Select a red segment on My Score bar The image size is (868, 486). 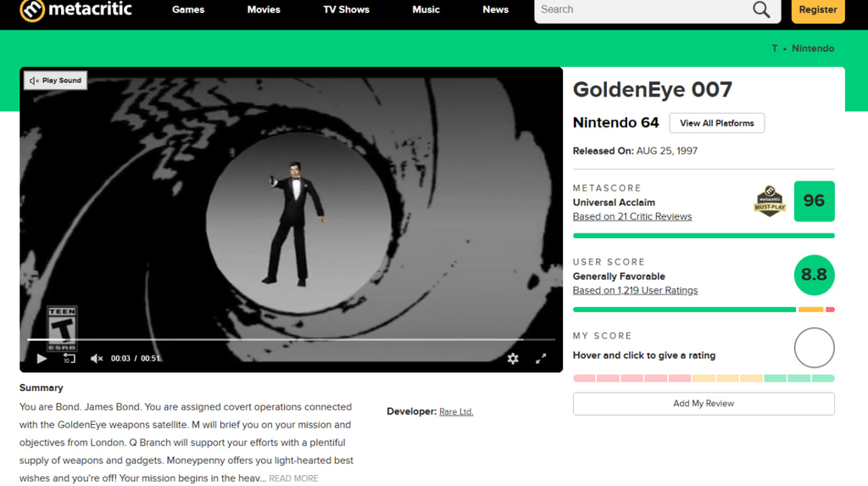632,378
